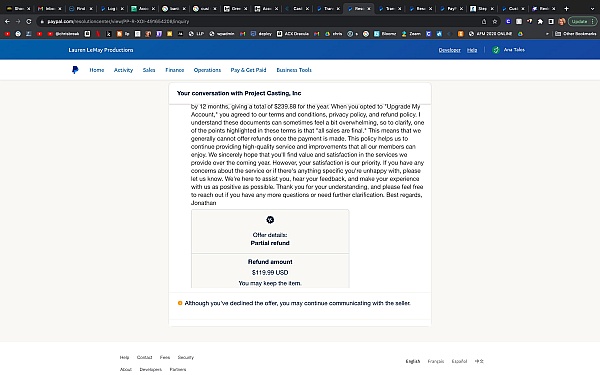Open the Extensions puzzle icon
The image size is (600, 375).
click(540, 21)
